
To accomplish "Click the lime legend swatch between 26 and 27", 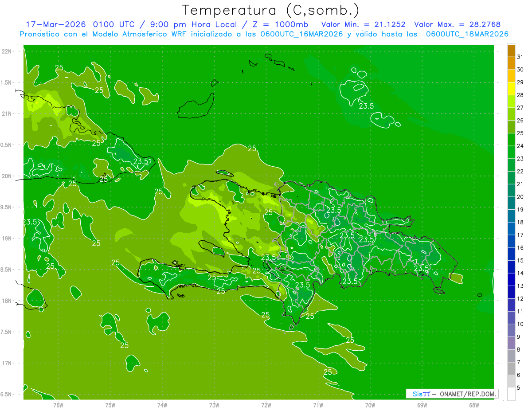I will point(511,114).
